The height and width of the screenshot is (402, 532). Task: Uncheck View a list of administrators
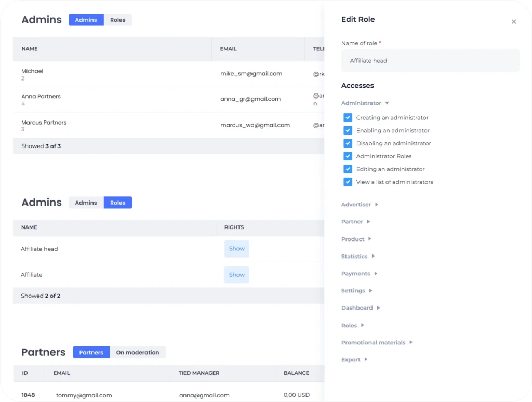348,182
